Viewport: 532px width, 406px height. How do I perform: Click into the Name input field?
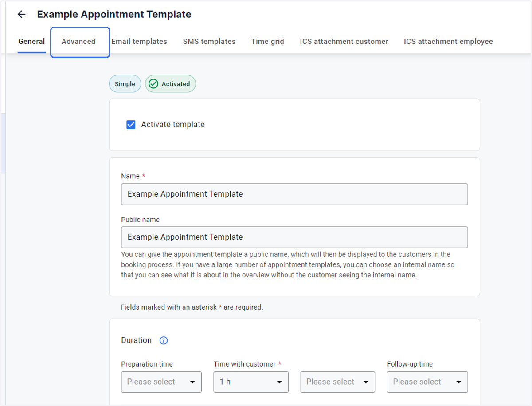(294, 194)
